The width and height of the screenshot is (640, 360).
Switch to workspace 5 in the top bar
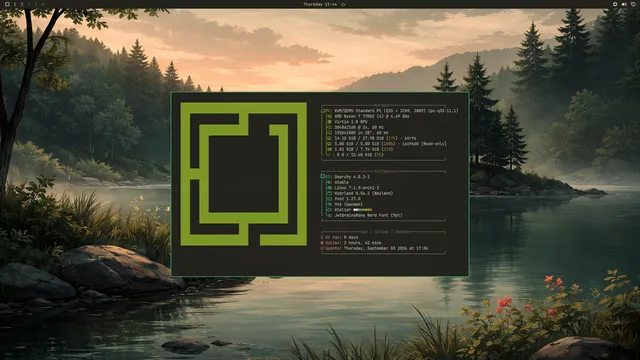click(42, 4)
